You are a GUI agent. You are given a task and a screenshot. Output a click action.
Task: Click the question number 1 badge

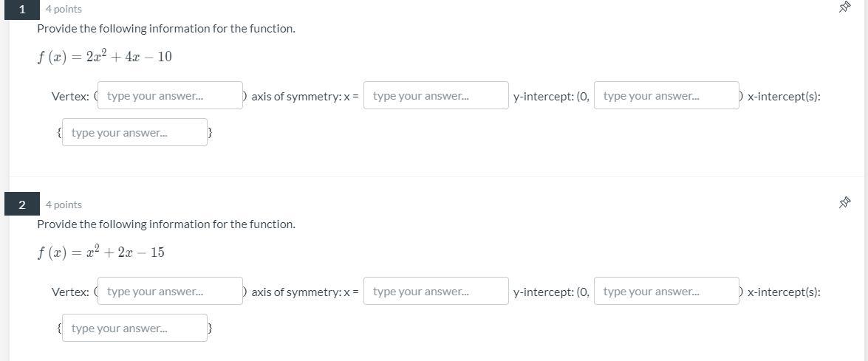click(22, 9)
